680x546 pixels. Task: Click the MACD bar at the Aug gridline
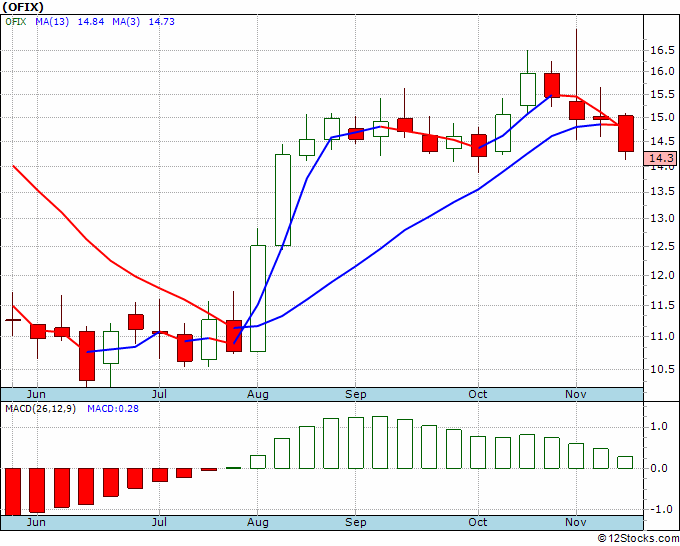coord(258,462)
